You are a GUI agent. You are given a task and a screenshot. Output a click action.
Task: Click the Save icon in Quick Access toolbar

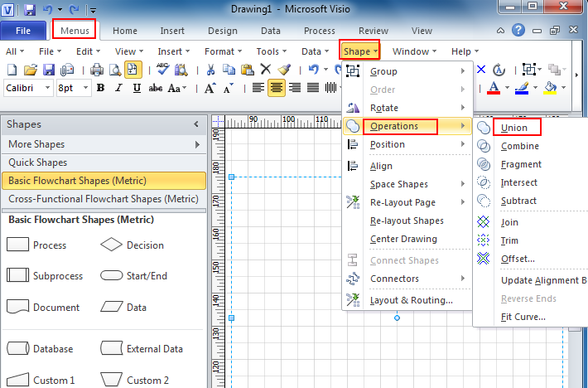30,10
